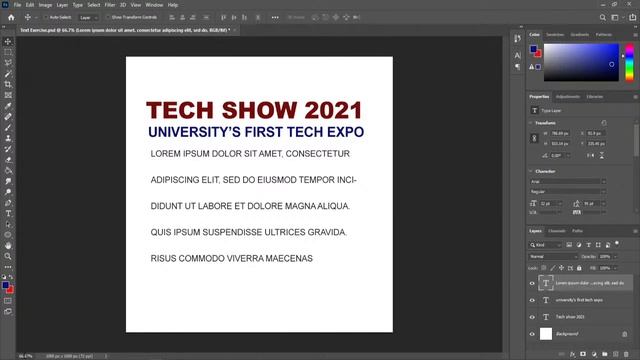Viewport: 640px width, 360px height.
Task: Switch to the Adjustments tab
Action: click(568, 97)
